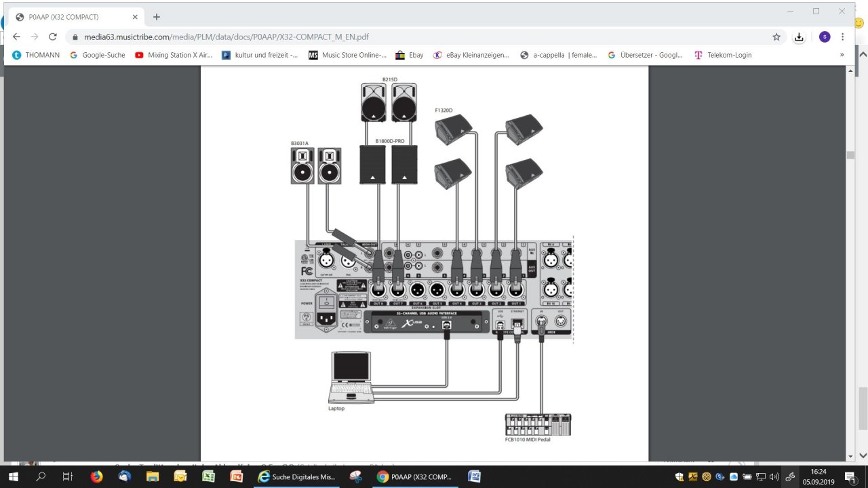The height and width of the screenshot is (488, 868).
Task: Open the Übersetzer Google bookmark
Action: pyautogui.click(x=645, y=55)
